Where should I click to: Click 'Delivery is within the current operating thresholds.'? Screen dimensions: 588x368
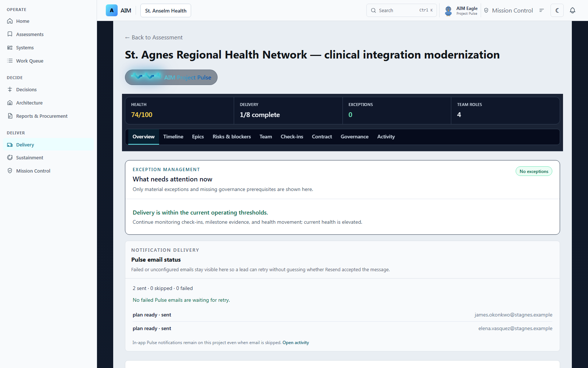click(x=200, y=212)
